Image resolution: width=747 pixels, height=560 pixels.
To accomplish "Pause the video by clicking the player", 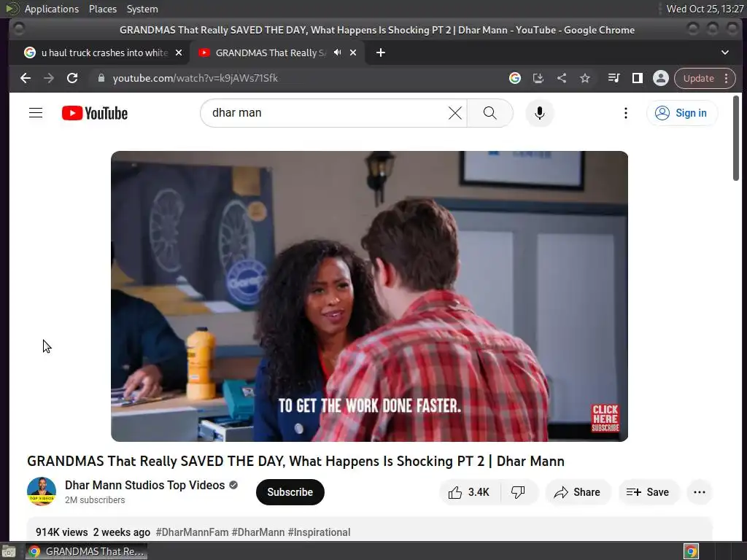I will pyautogui.click(x=369, y=296).
